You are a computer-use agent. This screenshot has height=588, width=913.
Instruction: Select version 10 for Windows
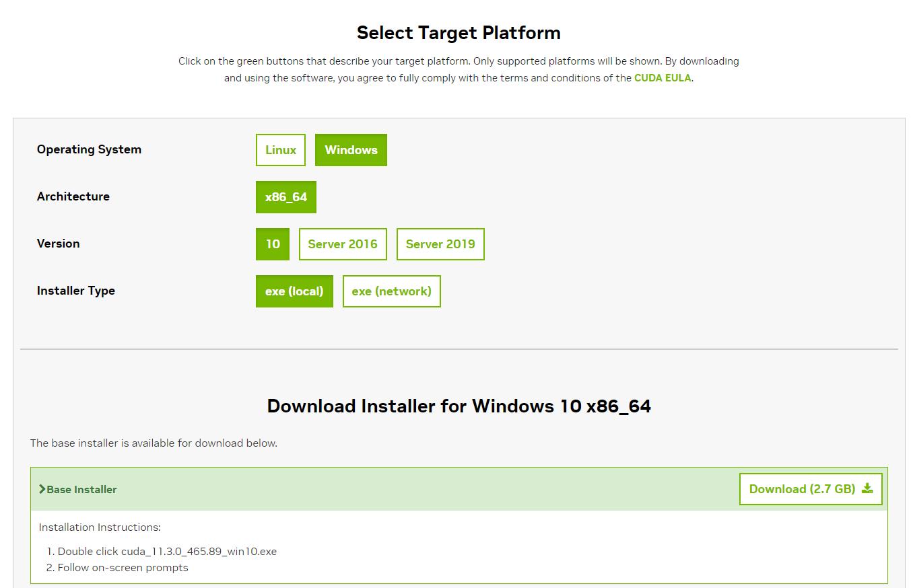coord(272,244)
